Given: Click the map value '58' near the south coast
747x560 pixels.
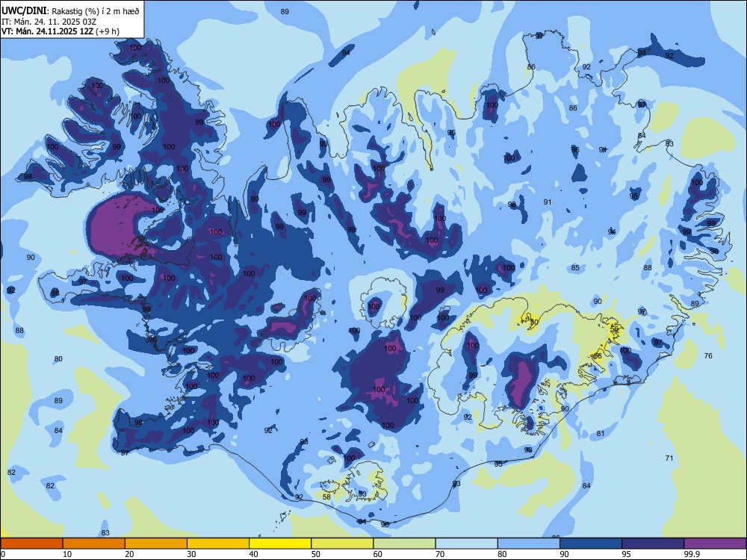Looking at the screenshot, I should coord(326,497).
